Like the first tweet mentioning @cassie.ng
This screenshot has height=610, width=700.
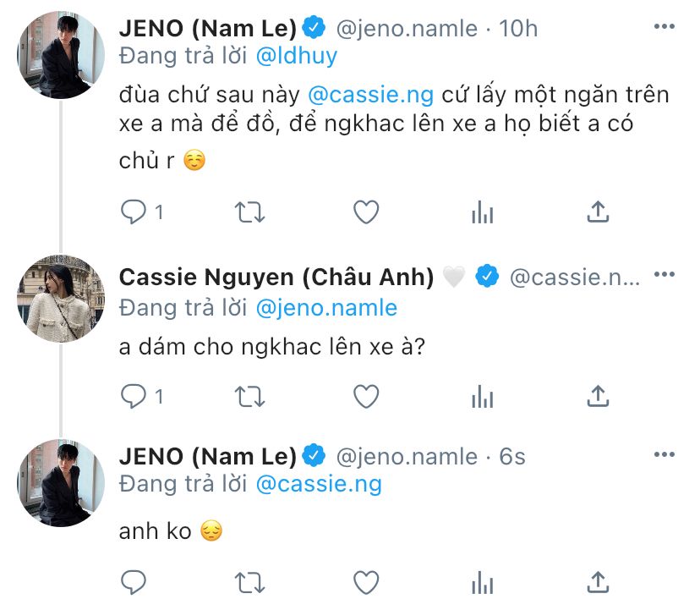(x=365, y=212)
